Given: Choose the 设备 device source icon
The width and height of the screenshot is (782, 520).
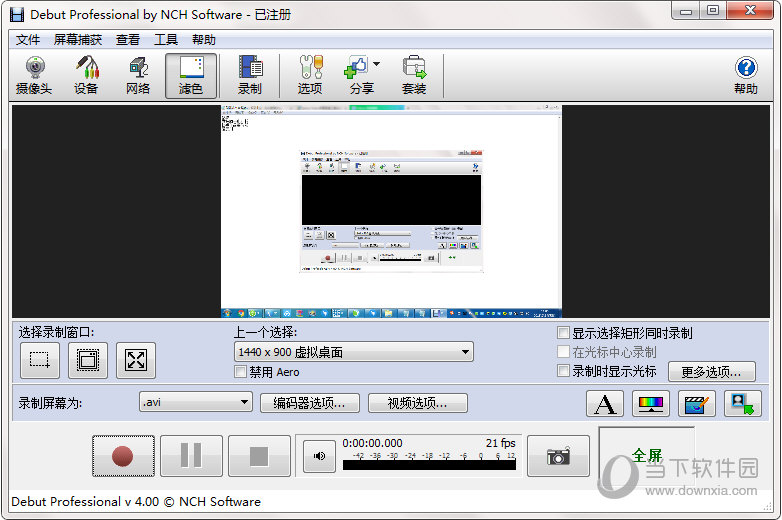Looking at the screenshot, I should (x=86, y=75).
